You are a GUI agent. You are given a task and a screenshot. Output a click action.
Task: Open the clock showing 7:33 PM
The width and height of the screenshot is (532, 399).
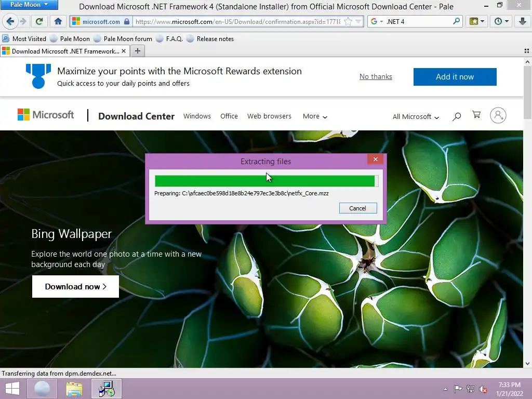click(x=509, y=389)
